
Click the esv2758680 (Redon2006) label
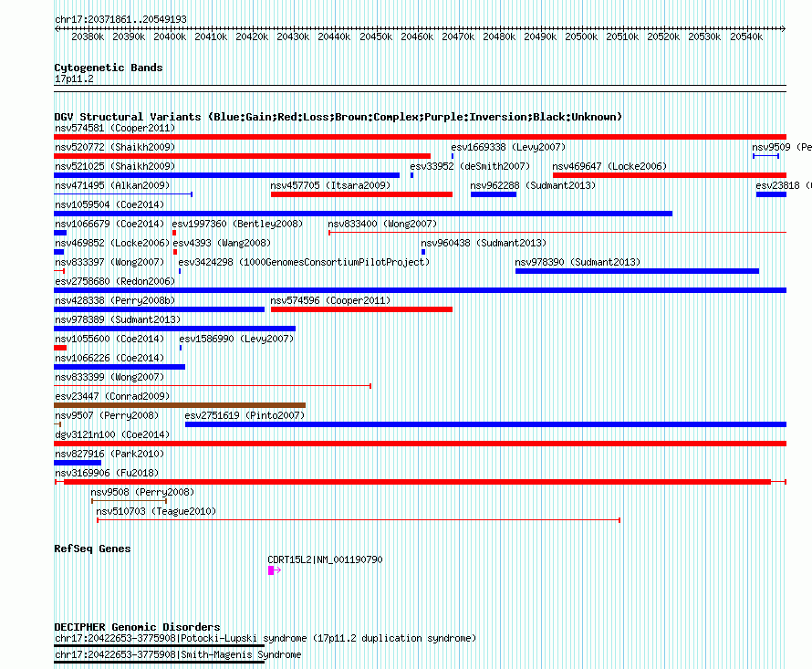tap(115, 281)
